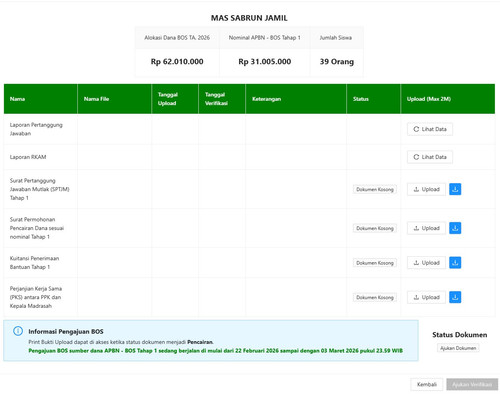Click the Laporan Pertanggung Jawaban row name
Image resolution: width=500 pixels, height=394 pixels.
click(x=36, y=129)
